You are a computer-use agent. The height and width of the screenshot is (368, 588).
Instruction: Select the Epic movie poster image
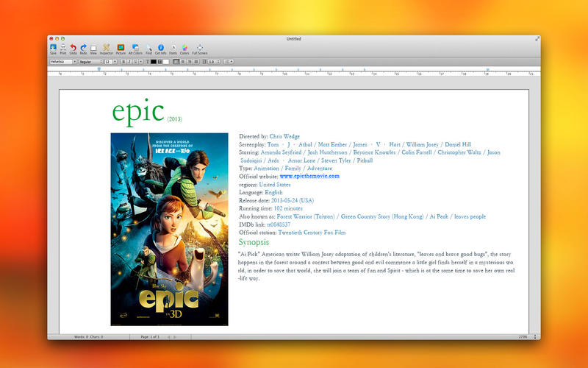[x=169, y=229]
